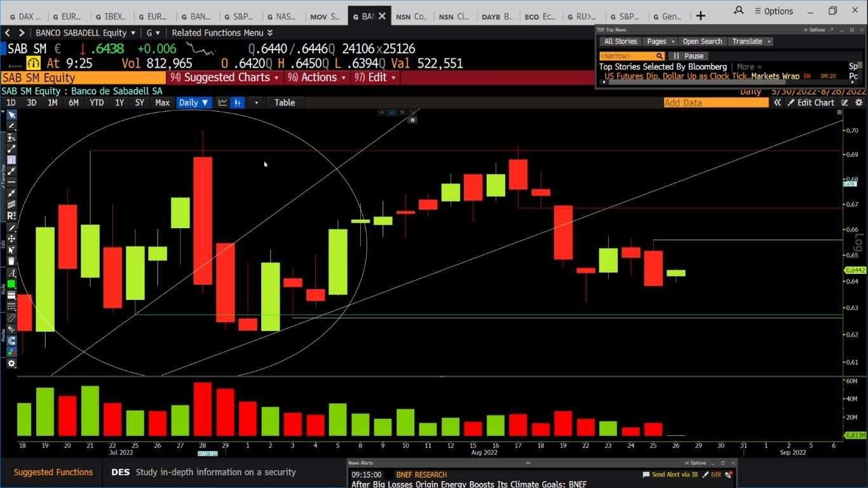
Task: Set chart range to Max
Action: pyautogui.click(x=162, y=102)
